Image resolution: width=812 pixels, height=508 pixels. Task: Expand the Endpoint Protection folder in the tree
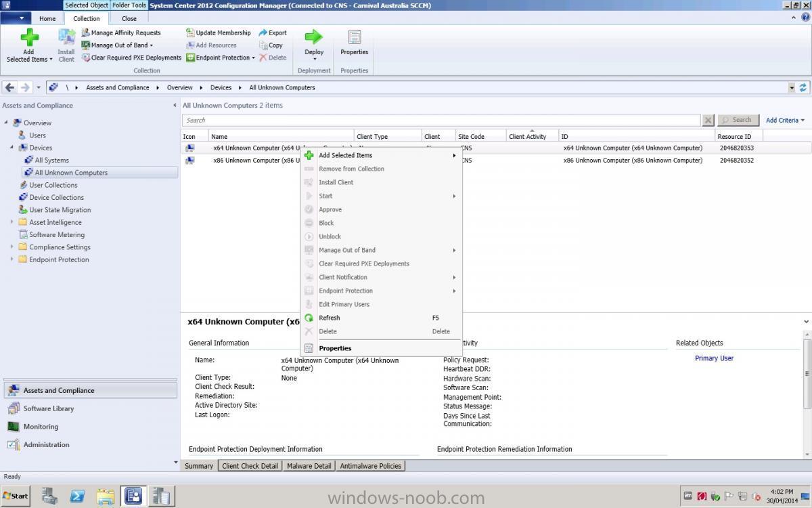12,259
